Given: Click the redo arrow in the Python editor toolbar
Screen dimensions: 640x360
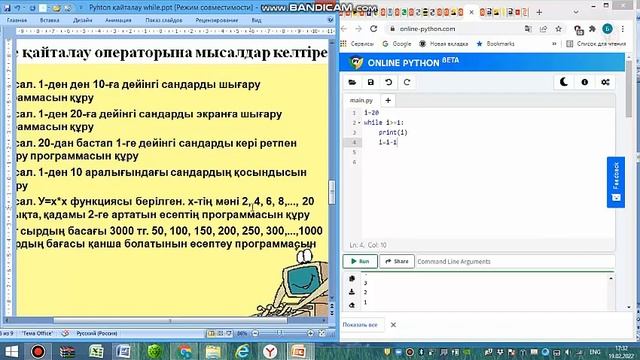Looking at the screenshot, I should pos(407,82).
